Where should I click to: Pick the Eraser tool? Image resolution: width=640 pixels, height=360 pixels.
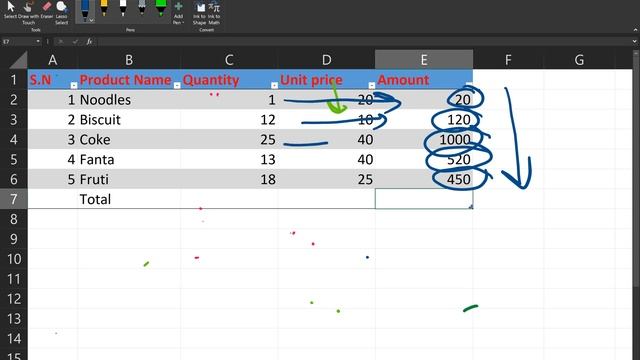(47, 10)
